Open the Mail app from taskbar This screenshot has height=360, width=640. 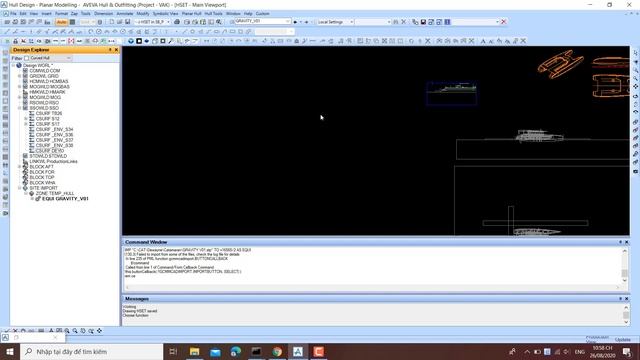pyautogui.click(x=215, y=351)
